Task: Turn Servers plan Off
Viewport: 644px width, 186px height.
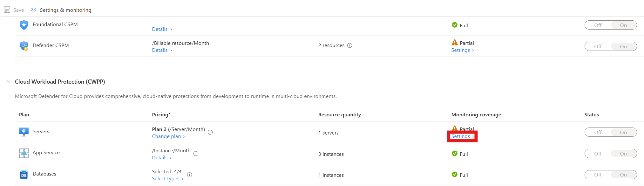Action: coord(598,132)
